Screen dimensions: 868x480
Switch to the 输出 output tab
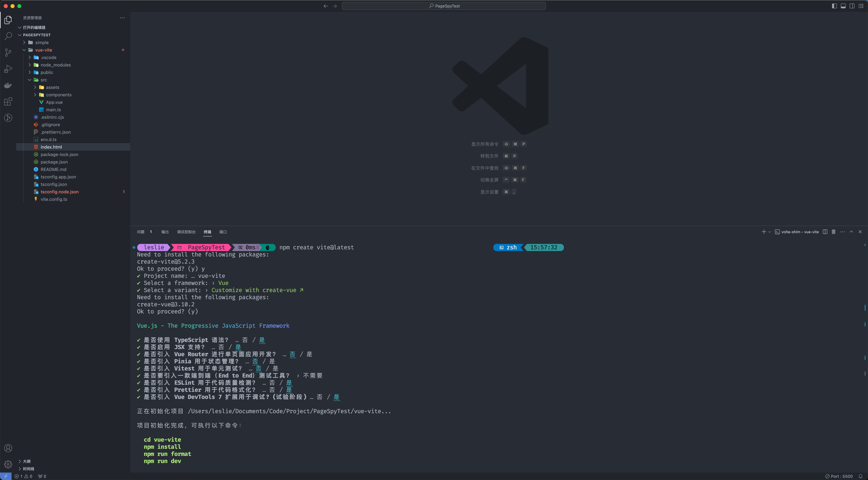coord(165,232)
